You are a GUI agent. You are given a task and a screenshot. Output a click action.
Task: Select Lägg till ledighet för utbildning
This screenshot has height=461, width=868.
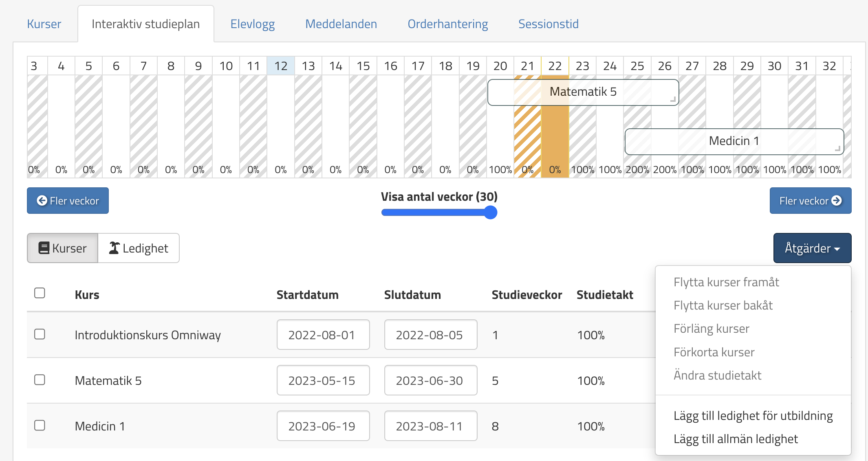753,416
